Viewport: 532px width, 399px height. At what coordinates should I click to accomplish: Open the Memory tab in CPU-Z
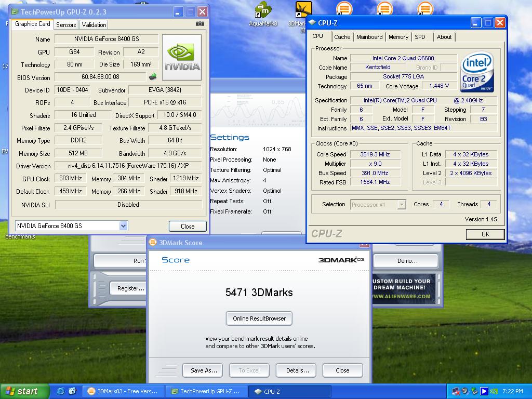pyautogui.click(x=398, y=37)
